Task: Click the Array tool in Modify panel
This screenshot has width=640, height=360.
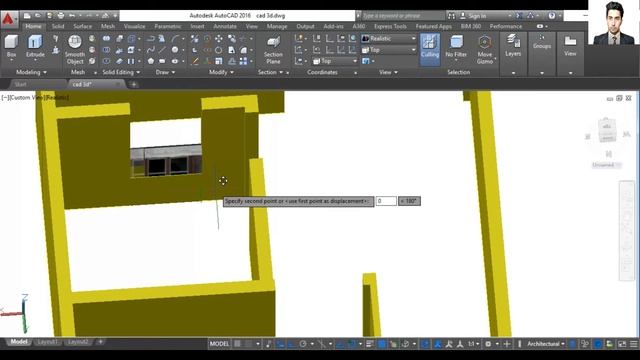Action: tap(243, 61)
